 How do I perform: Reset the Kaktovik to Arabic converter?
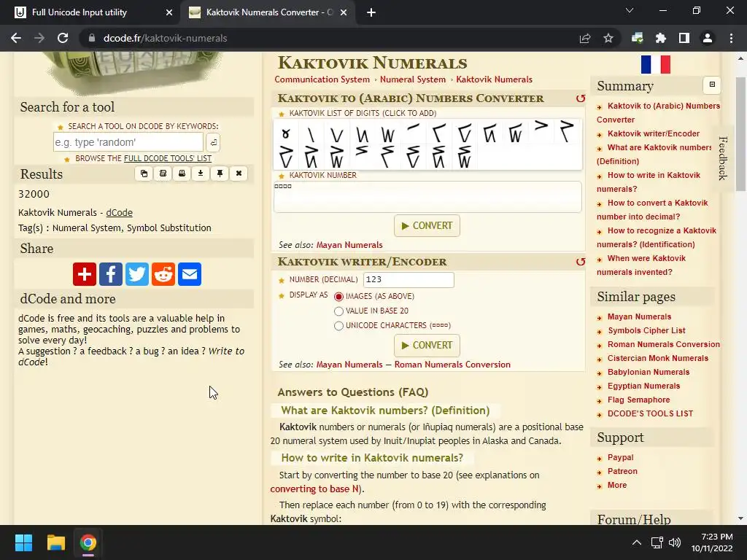coord(580,98)
